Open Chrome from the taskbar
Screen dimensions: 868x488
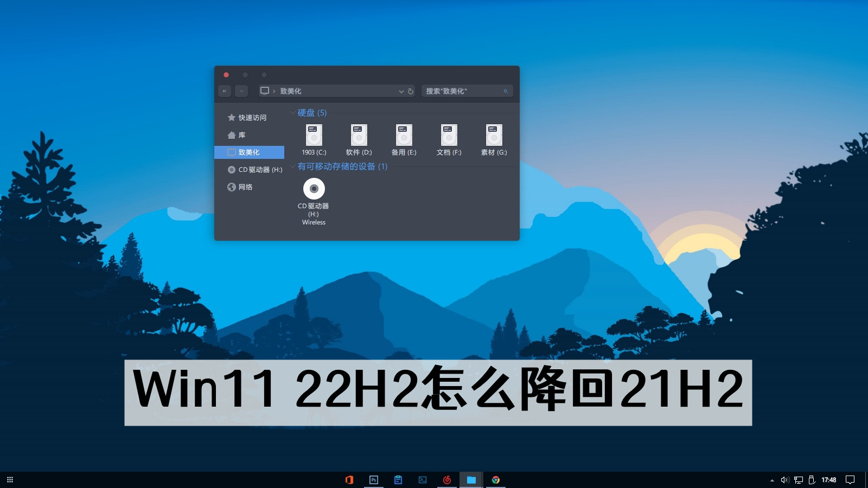click(494, 479)
